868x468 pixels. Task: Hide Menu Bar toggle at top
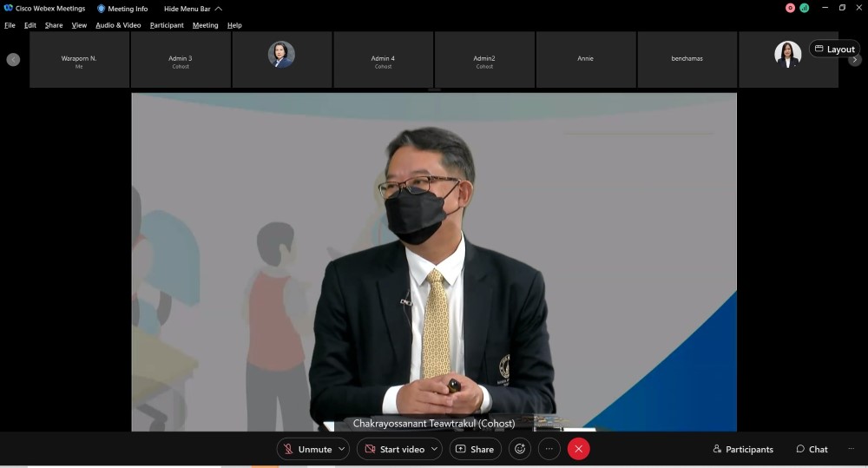coord(193,9)
